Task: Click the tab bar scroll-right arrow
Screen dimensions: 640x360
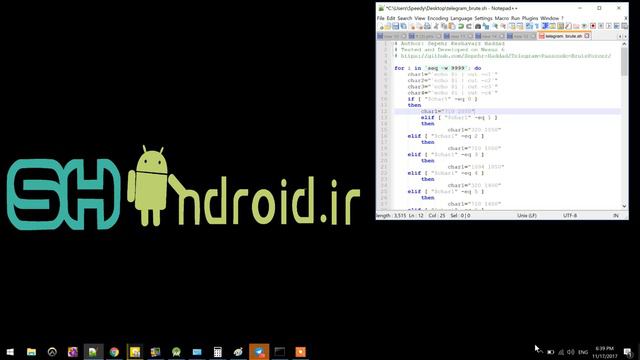Action: [625, 36]
